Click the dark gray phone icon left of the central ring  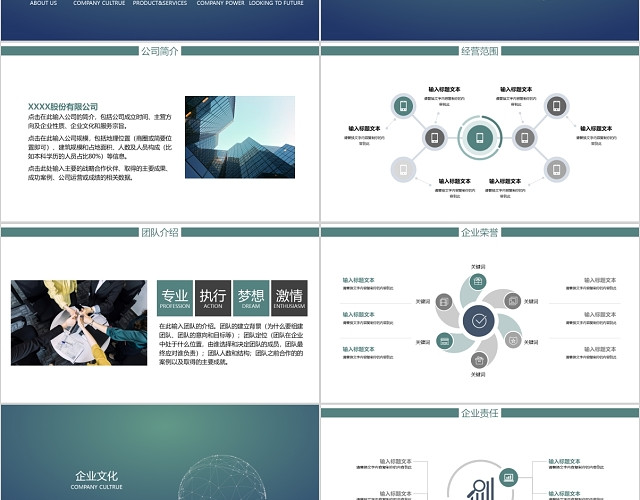[435, 138]
